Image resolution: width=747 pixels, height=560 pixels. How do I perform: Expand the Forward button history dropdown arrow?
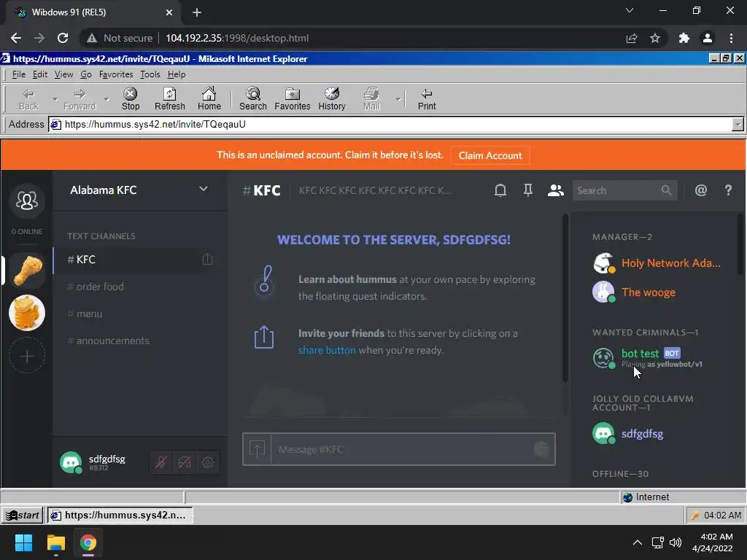pos(107,99)
